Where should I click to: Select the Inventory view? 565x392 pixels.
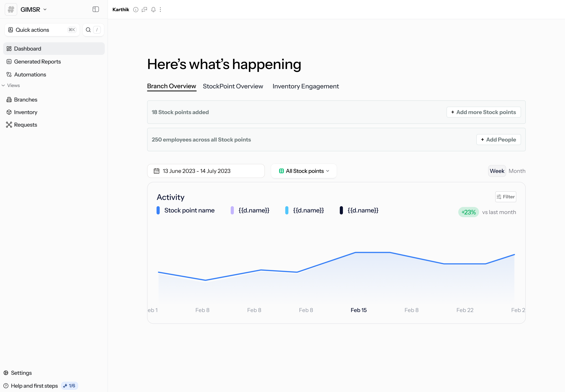tap(26, 112)
